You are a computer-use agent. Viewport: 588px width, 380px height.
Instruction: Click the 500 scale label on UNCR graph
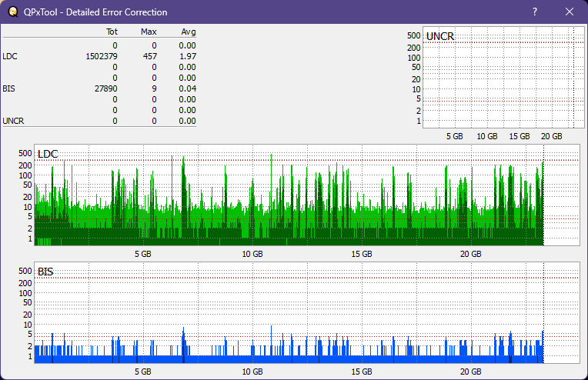(413, 35)
